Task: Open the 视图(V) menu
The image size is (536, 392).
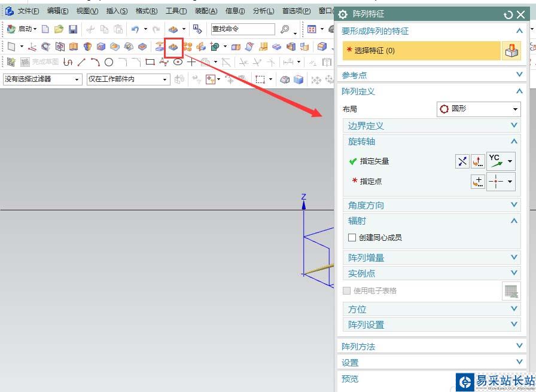Action: click(x=87, y=11)
